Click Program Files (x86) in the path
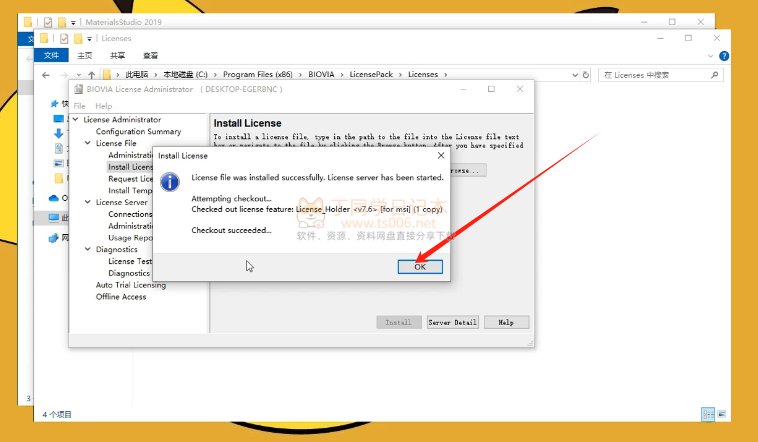The height and width of the screenshot is (442, 758). pos(258,74)
